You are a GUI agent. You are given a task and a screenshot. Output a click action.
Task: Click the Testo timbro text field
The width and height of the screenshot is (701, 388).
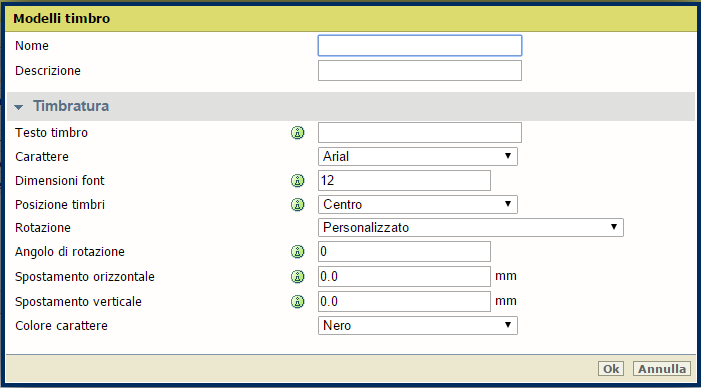point(420,133)
